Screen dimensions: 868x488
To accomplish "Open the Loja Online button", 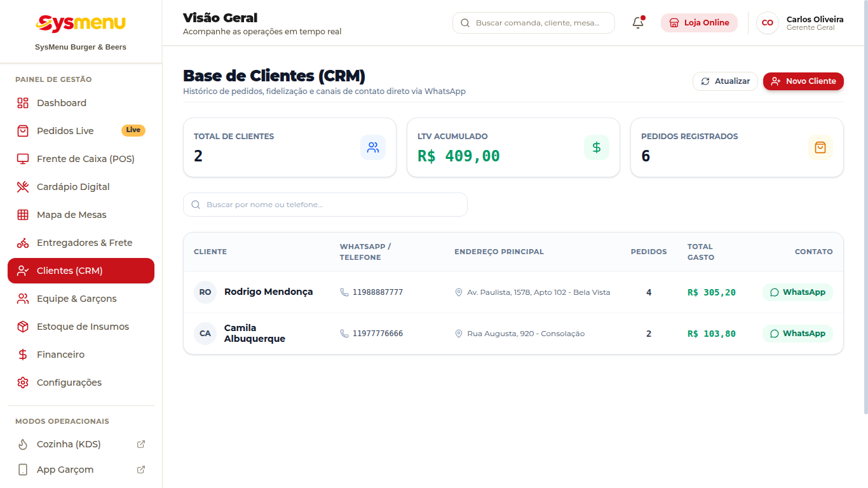I will click(699, 23).
